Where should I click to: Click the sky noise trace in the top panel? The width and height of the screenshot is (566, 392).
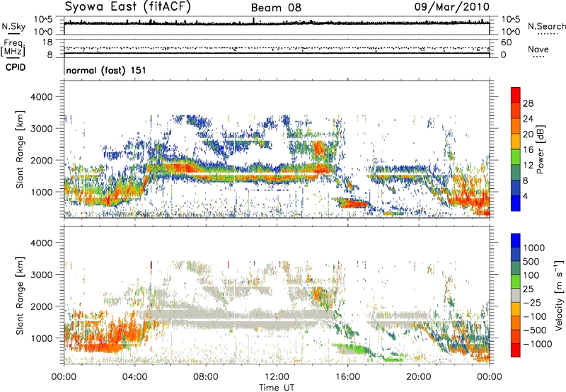pos(277,23)
